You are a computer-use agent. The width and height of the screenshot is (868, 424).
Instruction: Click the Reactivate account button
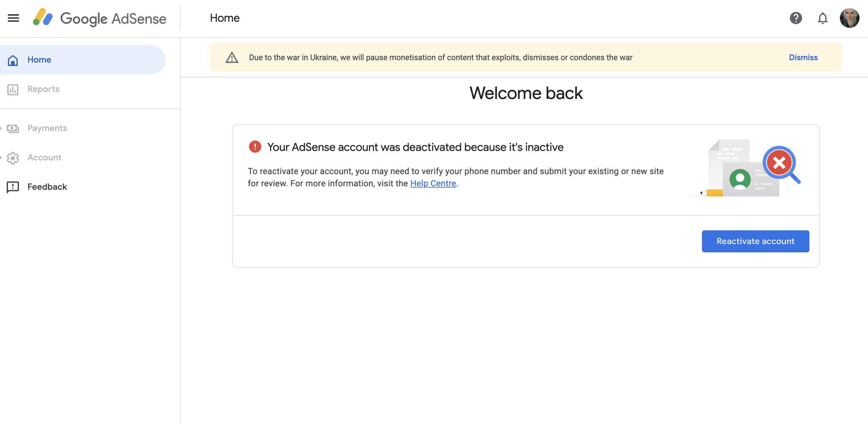pos(755,241)
